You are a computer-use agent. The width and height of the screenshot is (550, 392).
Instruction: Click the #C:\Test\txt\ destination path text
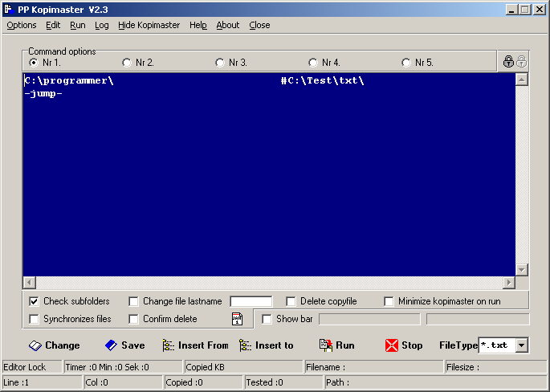pyautogui.click(x=322, y=80)
